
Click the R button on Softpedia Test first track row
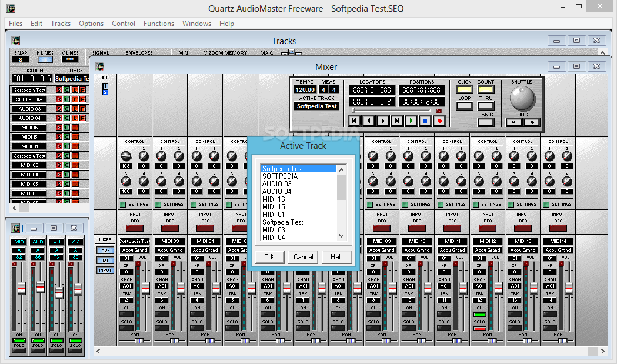82,90
